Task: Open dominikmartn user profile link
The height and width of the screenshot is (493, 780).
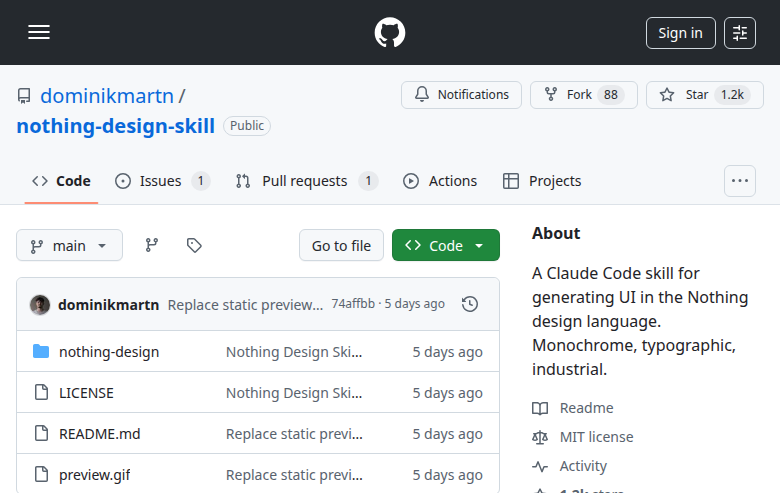Action: (x=107, y=96)
